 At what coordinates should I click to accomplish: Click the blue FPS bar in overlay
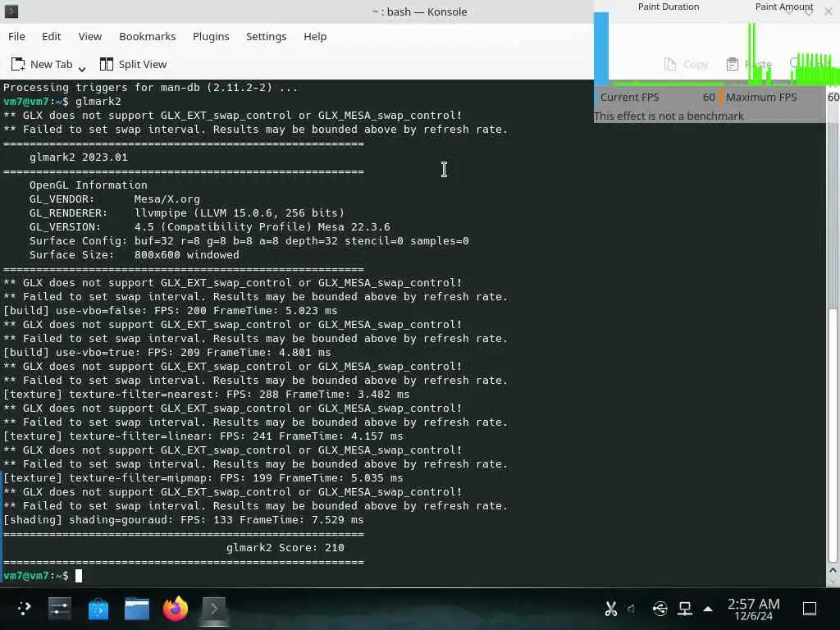[x=601, y=48]
